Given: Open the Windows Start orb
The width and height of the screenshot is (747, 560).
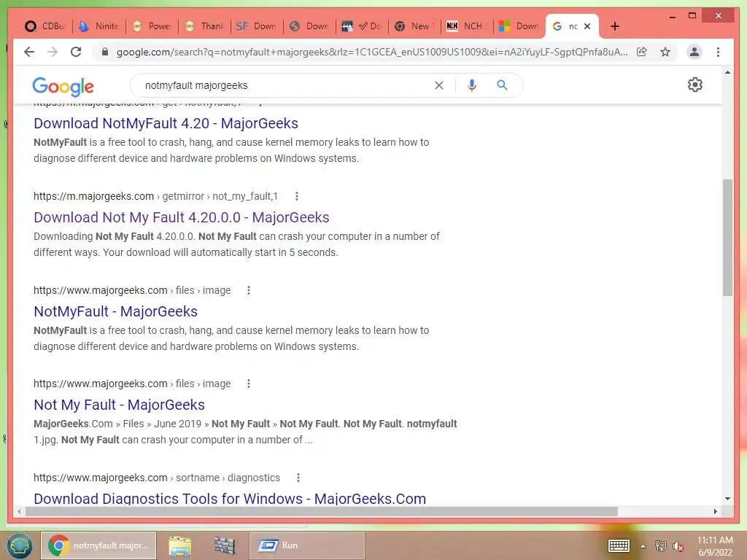Looking at the screenshot, I should tap(19, 545).
